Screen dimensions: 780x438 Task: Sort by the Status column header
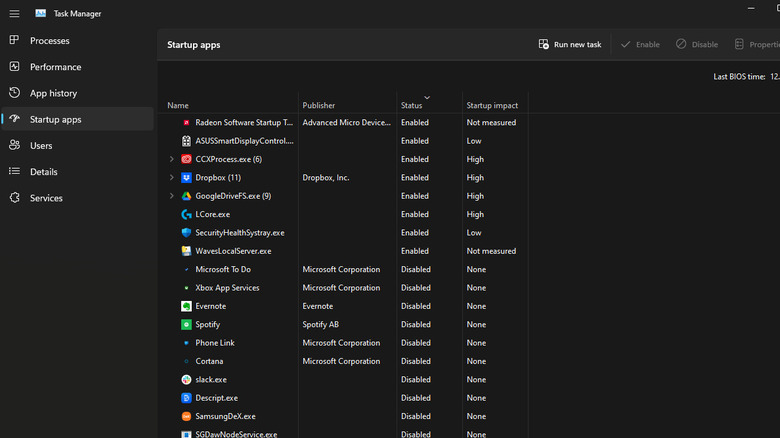tap(412, 105)
